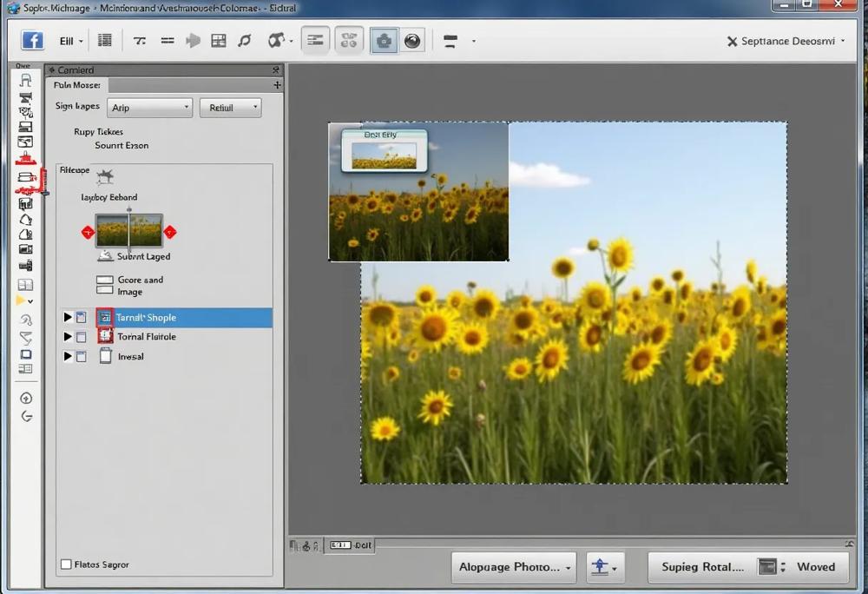
Task: Select the Tarndt Shople row
Action: point(167,318)
